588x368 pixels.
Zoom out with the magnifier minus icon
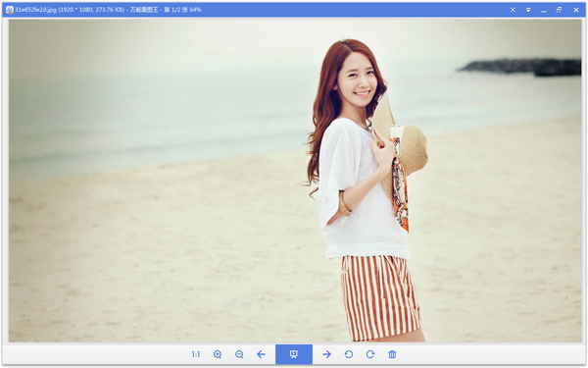(239, 354)
